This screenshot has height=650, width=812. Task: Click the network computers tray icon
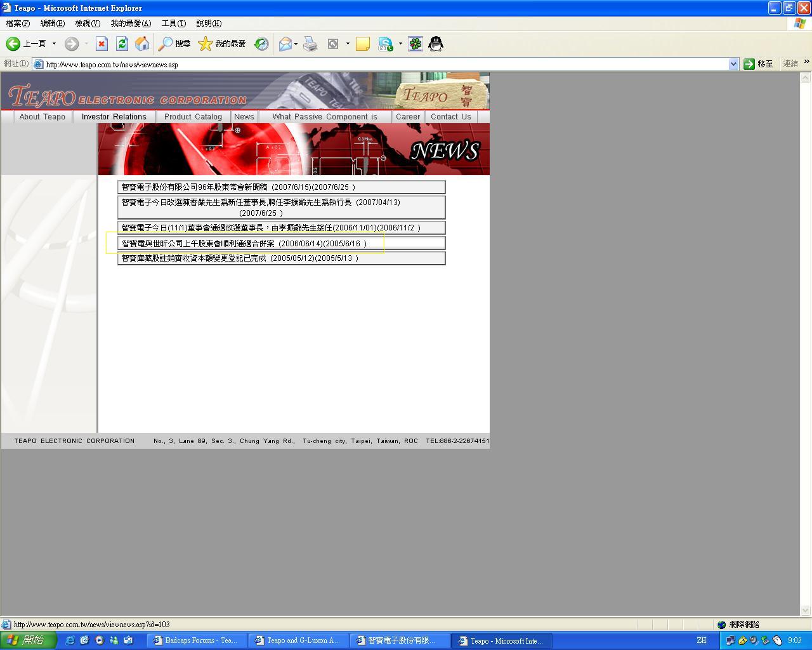click(731, 640)
